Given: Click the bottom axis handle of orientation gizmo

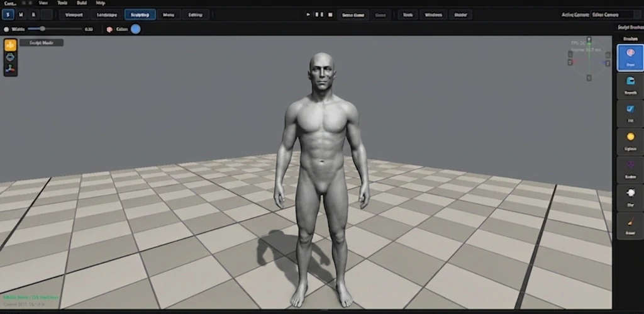Looking at the screenshot, I should pyautogui.click(x=589, y=77).
